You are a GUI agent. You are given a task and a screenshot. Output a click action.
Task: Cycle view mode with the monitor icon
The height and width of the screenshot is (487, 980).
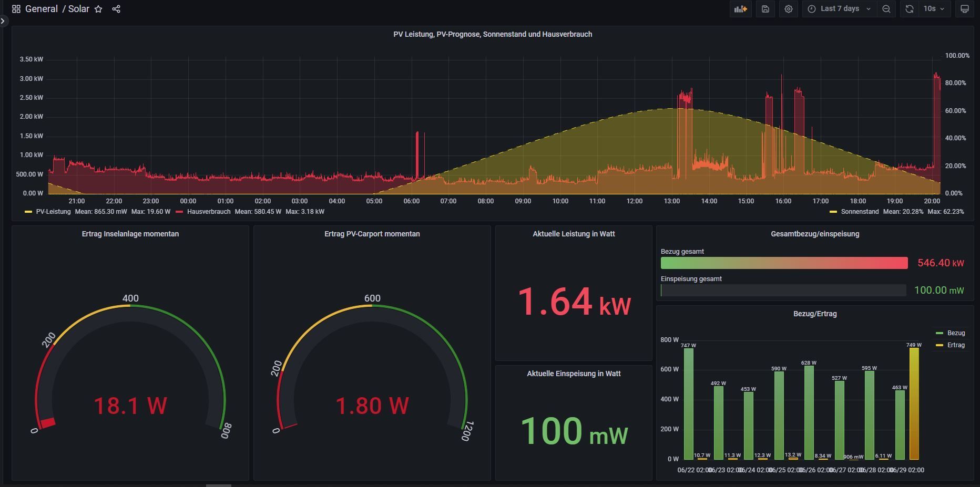click(965, 9)
